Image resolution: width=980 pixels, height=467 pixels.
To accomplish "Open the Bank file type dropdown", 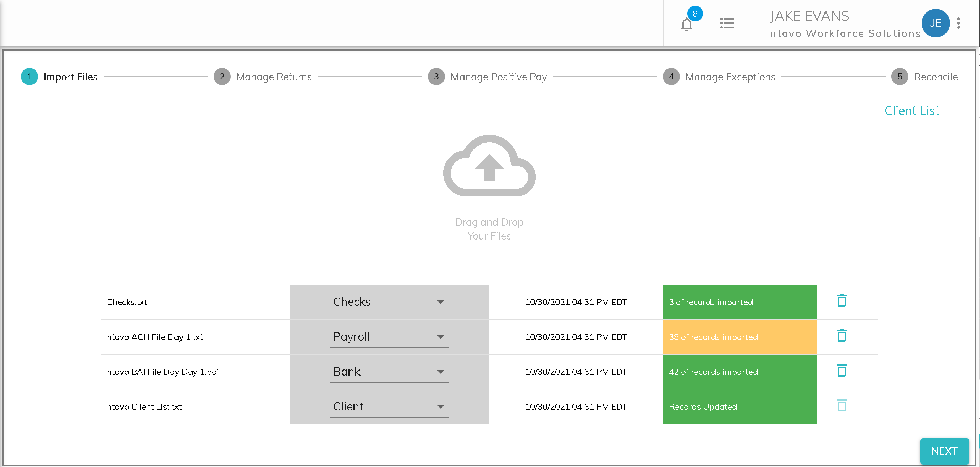I will (x=389, y=372).
